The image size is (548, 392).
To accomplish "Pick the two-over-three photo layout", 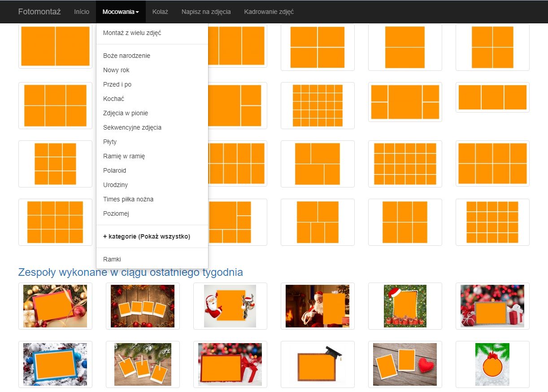I will pos(317,222).
